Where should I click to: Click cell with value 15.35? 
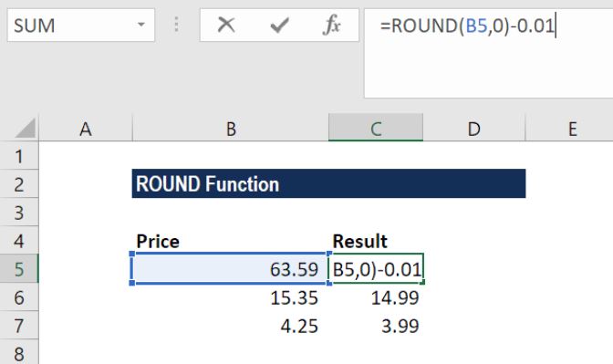point(231,297)
